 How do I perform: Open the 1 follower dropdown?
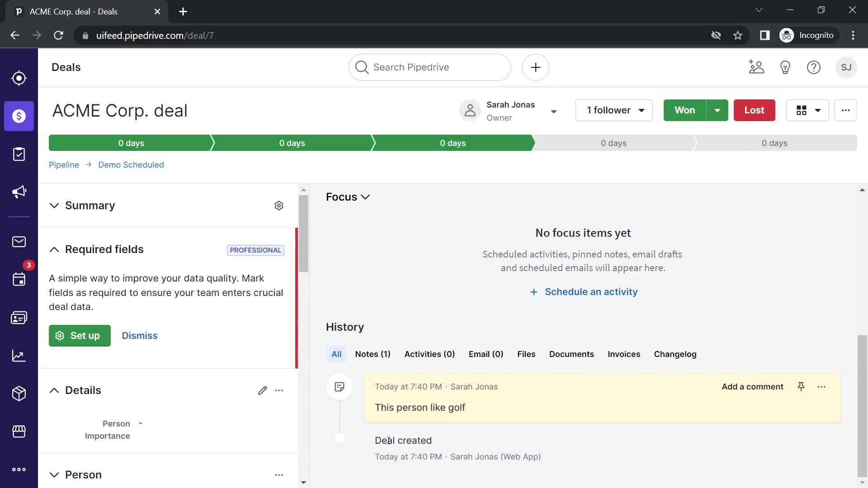click(614, 110)
